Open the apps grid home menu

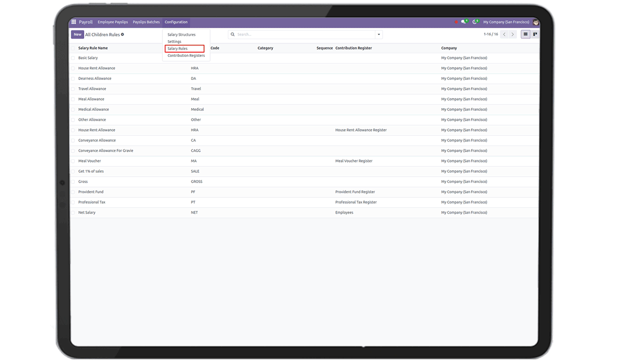(74, 22)
